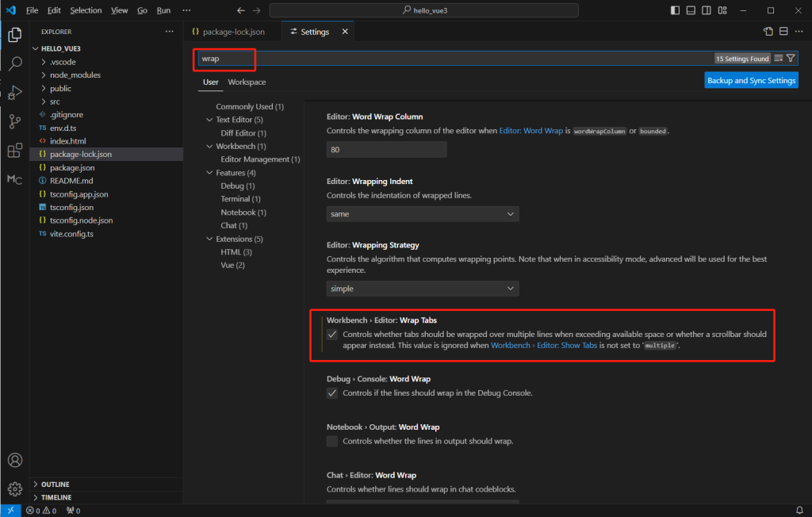Switch to the Workspace settings tab
Screen dimensions: 812x517
click(x=247, y=82)
